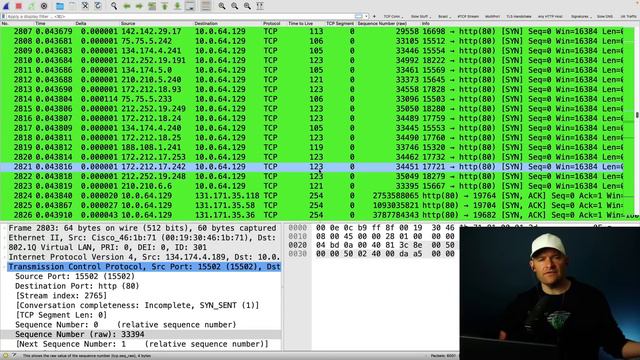Jump to the last packet with the down arrow icon
Viewport: 640px width, 360px height.
coord(177,6)
